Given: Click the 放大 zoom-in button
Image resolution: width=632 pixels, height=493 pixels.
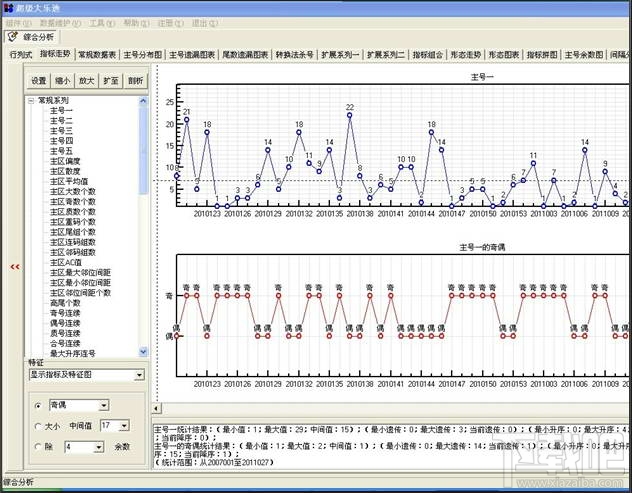Looking at the screenshot, I should [x=87, y=81].
